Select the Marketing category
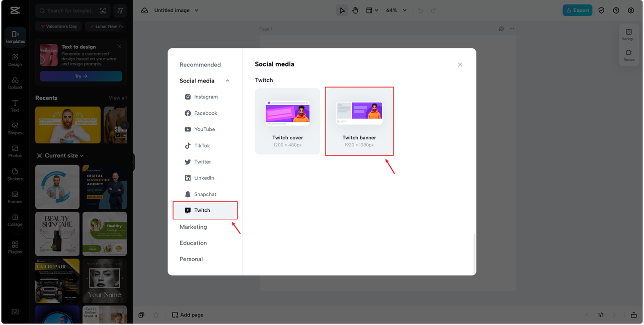 point(193,227)
